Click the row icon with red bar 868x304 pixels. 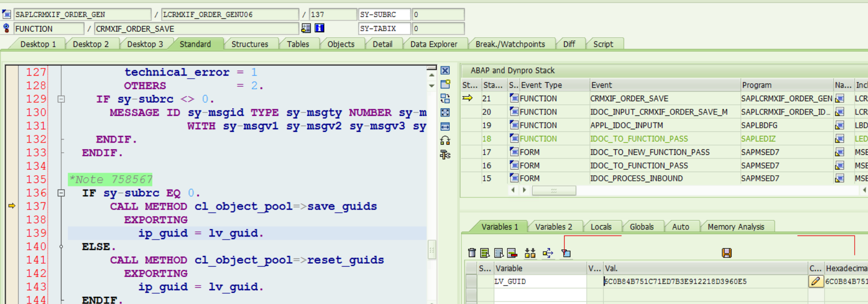tap(511, 253)
